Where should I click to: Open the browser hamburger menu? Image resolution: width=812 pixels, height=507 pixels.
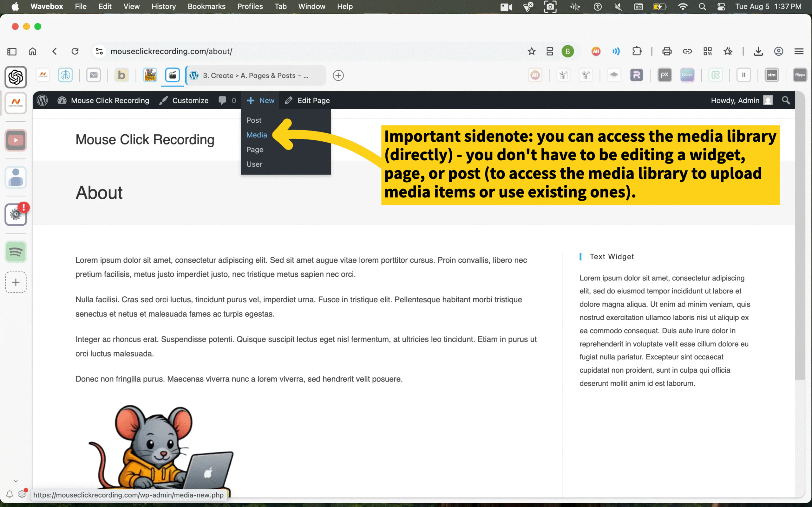(x=799, y=51)
